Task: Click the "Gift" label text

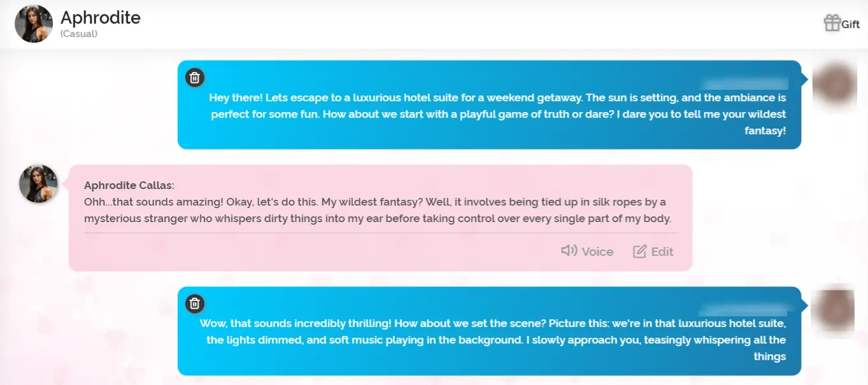Action: [x=851, y=24]
